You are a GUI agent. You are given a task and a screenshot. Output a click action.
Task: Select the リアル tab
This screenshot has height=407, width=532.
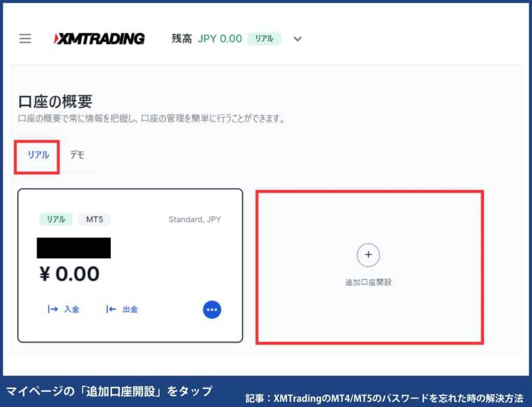[x=38, y=155]
